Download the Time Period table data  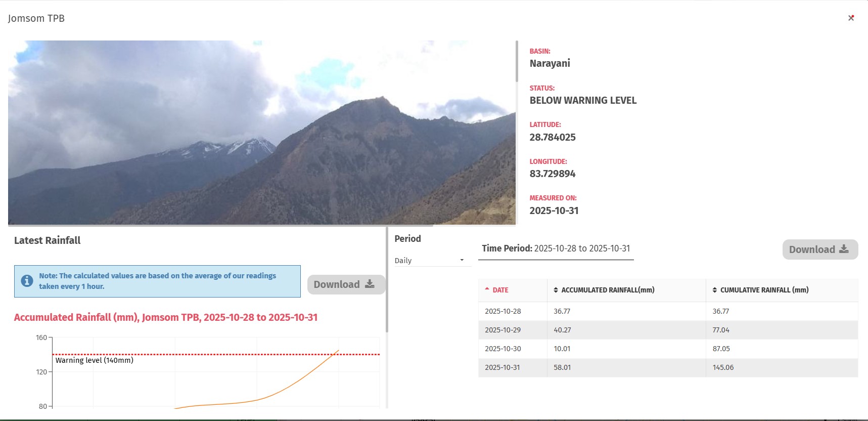819,249
